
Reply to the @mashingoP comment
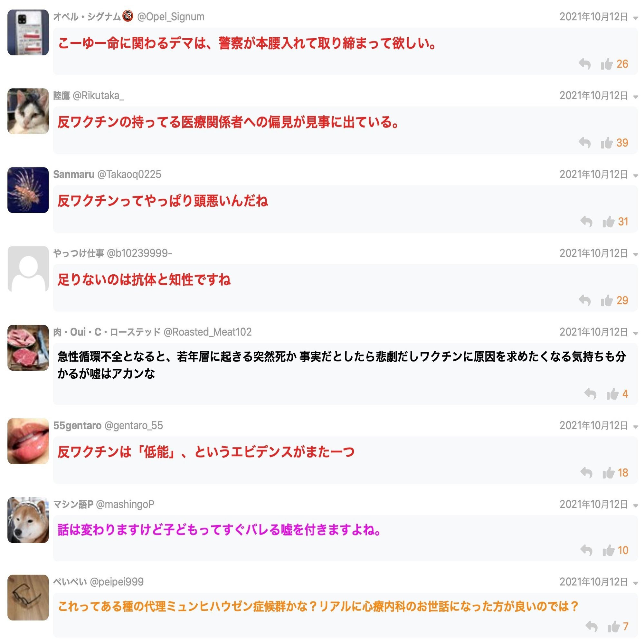point(586,550)
